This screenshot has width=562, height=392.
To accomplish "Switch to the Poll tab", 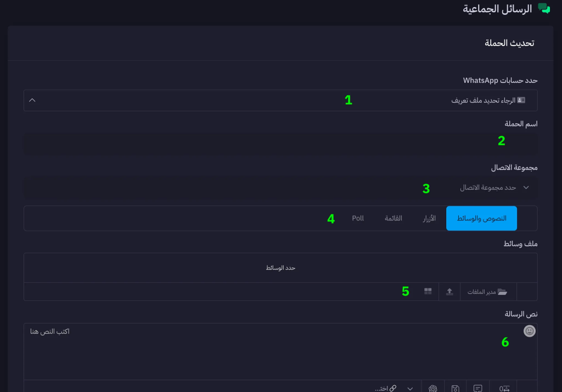I will [x=358, y=218].
